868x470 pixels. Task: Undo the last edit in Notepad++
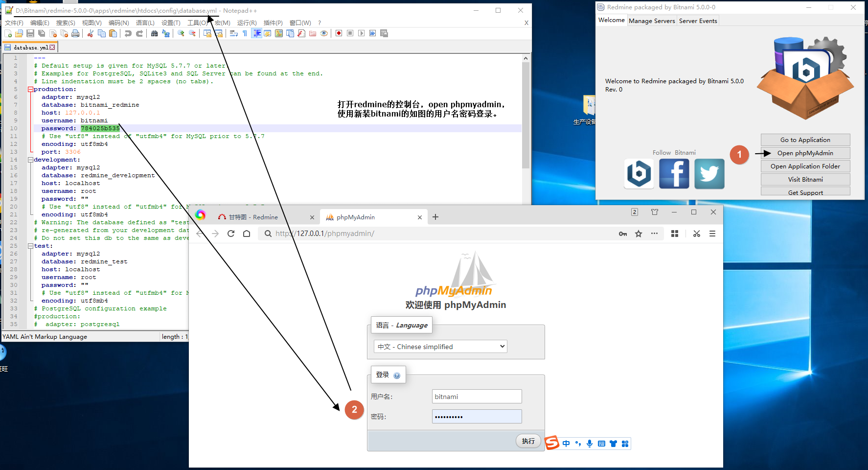pos(128,33)
